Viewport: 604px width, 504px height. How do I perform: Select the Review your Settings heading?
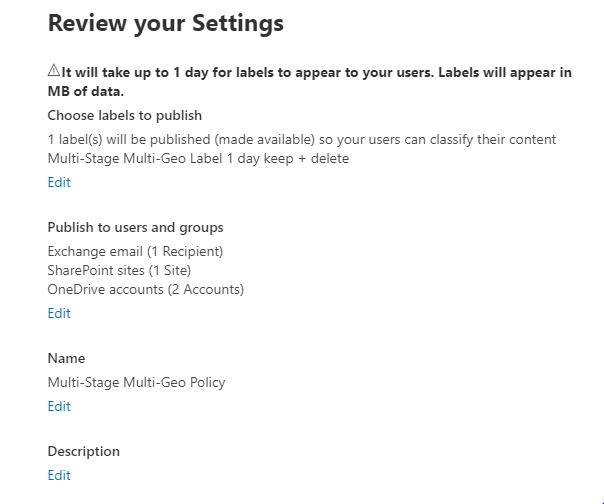[x=166, y=23]
